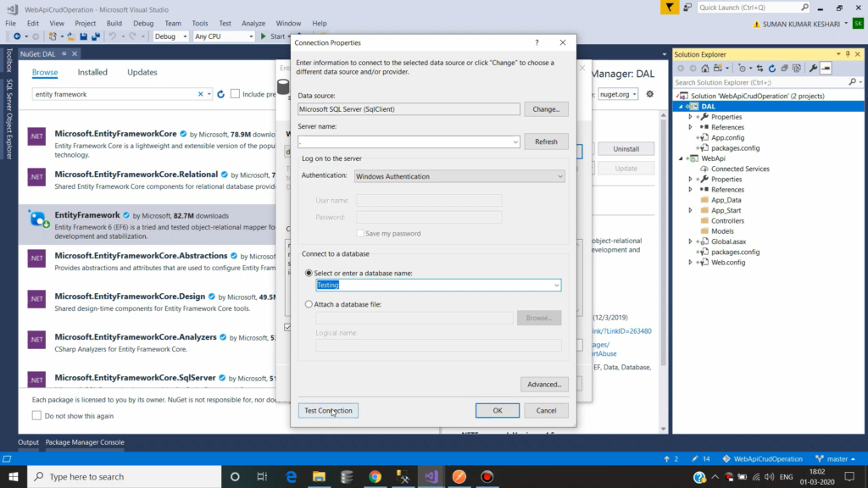Click the Undo toolbar icon

click(x=113, y=36)
